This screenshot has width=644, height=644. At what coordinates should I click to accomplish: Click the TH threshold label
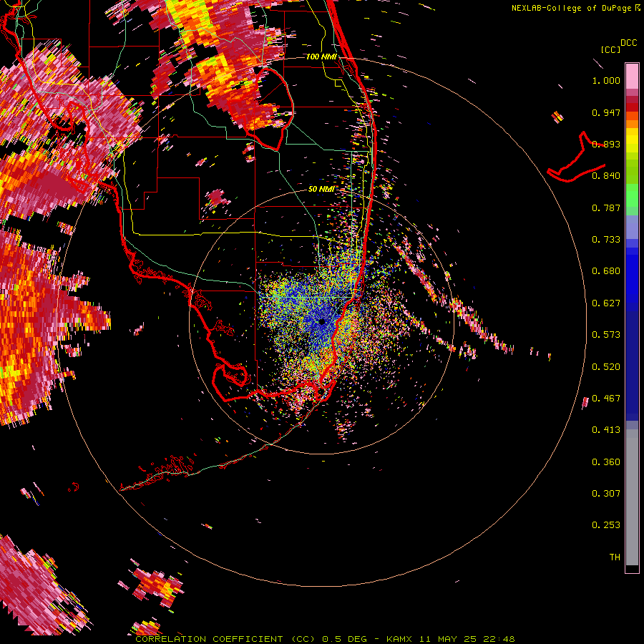615,557
